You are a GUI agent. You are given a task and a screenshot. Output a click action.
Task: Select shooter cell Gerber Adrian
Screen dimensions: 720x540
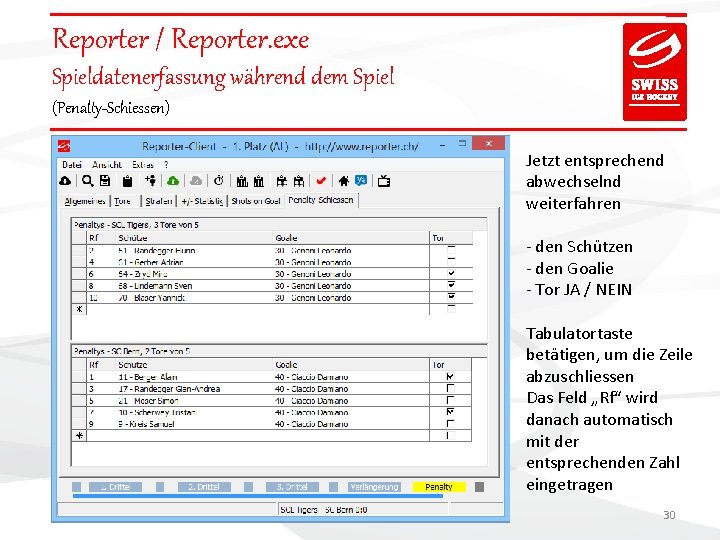coord(194,262)
